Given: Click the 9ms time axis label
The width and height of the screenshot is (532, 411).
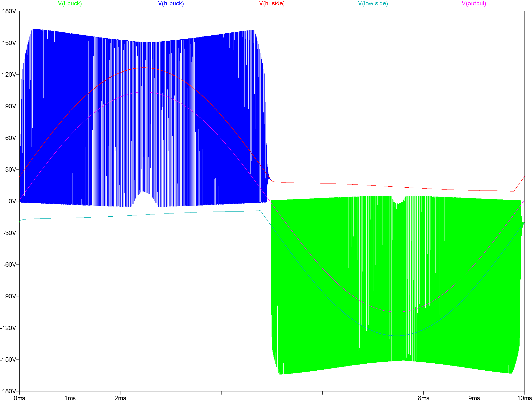Looking at the screenshot, I should click(x=474, y=398).
